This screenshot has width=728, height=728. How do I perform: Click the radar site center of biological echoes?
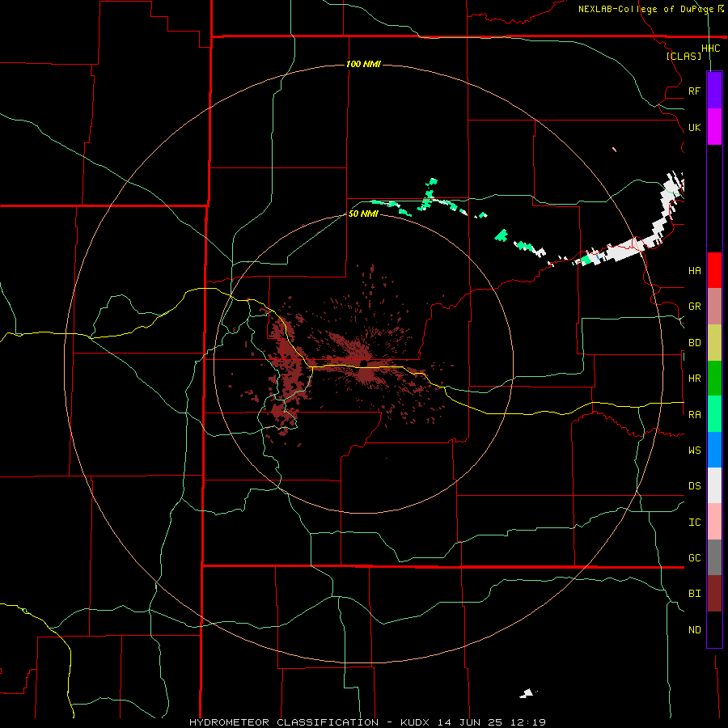(364, 363)
